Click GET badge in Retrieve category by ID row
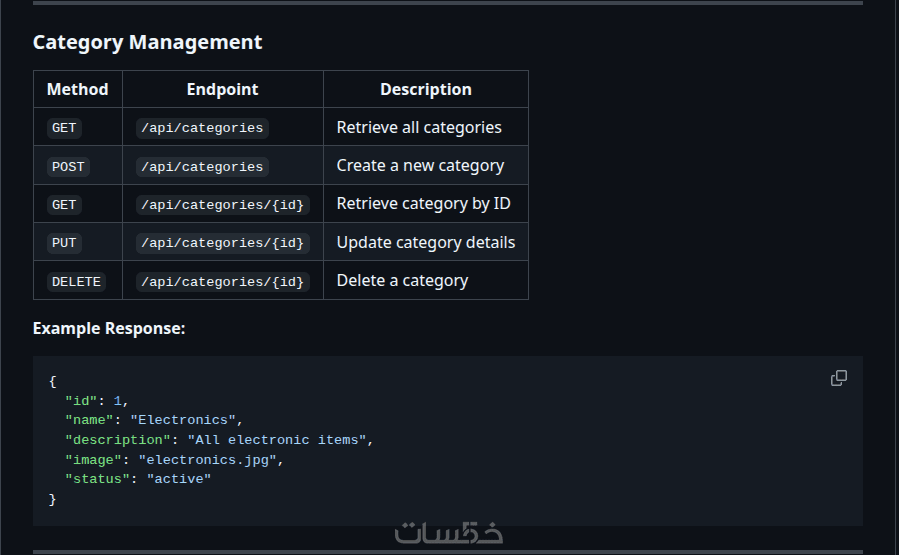This screenshot has height=555, width=899. [64, 204]
